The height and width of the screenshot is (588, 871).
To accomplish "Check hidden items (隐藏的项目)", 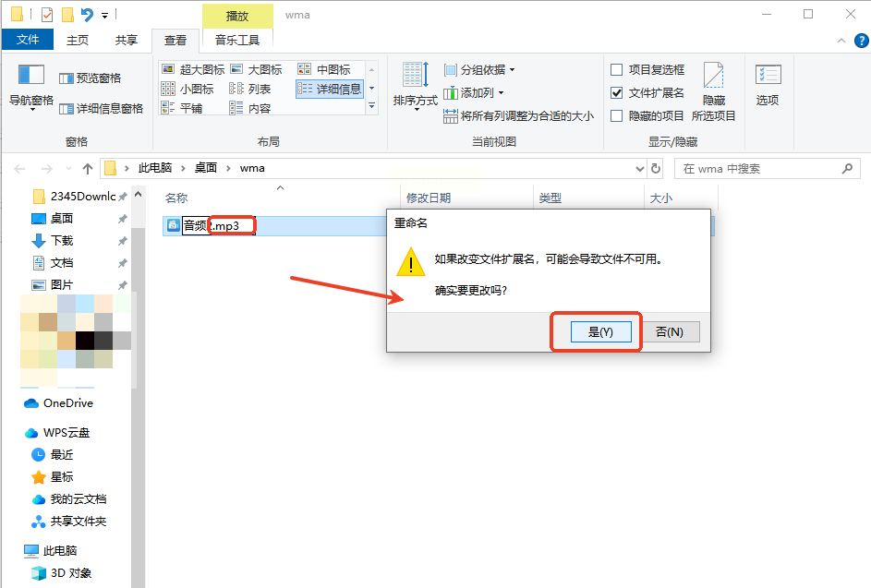I will [x=647, y=116].
